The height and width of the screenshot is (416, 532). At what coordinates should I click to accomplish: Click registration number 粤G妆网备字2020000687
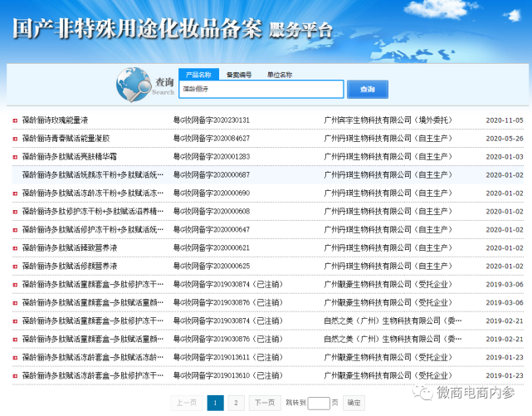click(x=212, y=175)
